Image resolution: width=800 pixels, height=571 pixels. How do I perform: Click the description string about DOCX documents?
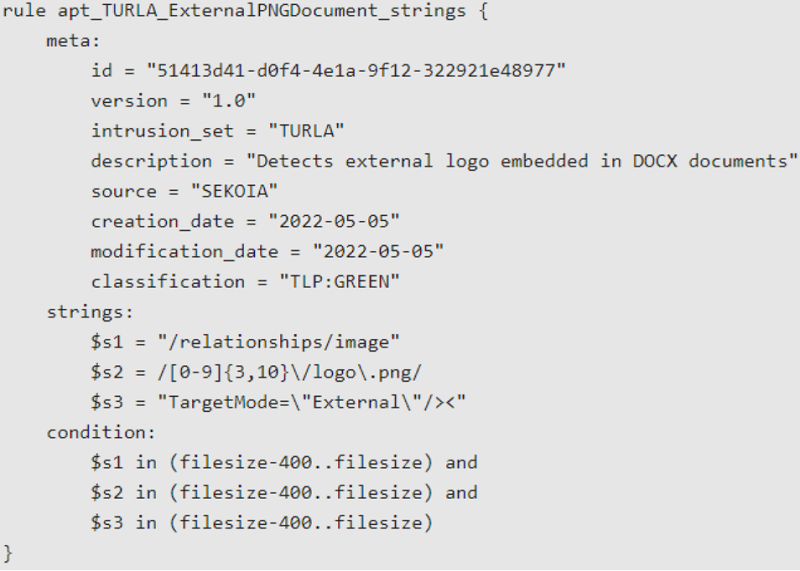[522, 161]
